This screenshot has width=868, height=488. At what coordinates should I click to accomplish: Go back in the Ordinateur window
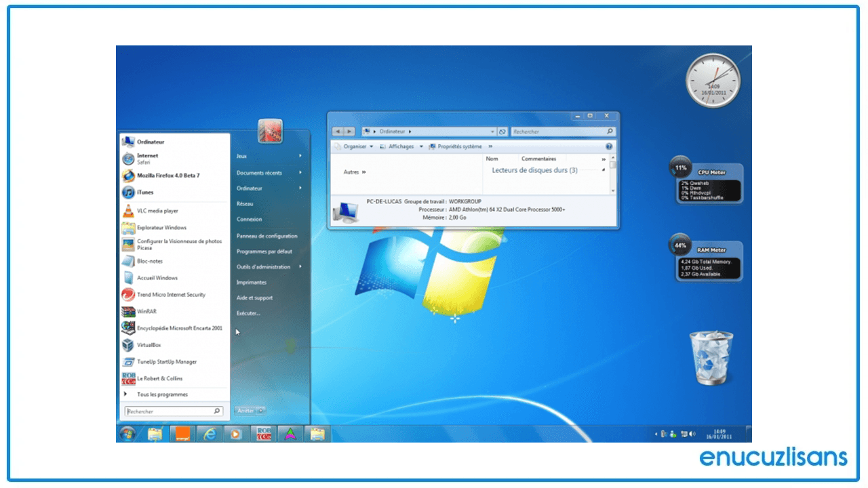coord(338,131)
